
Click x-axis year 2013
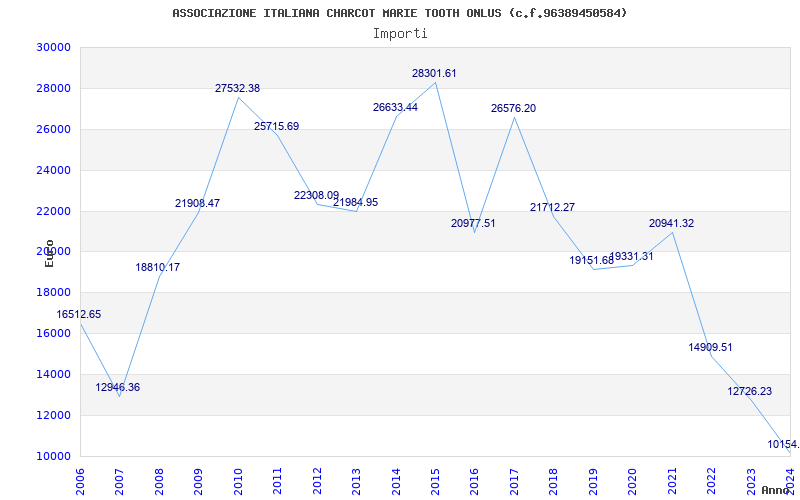(x=356, y=482)
